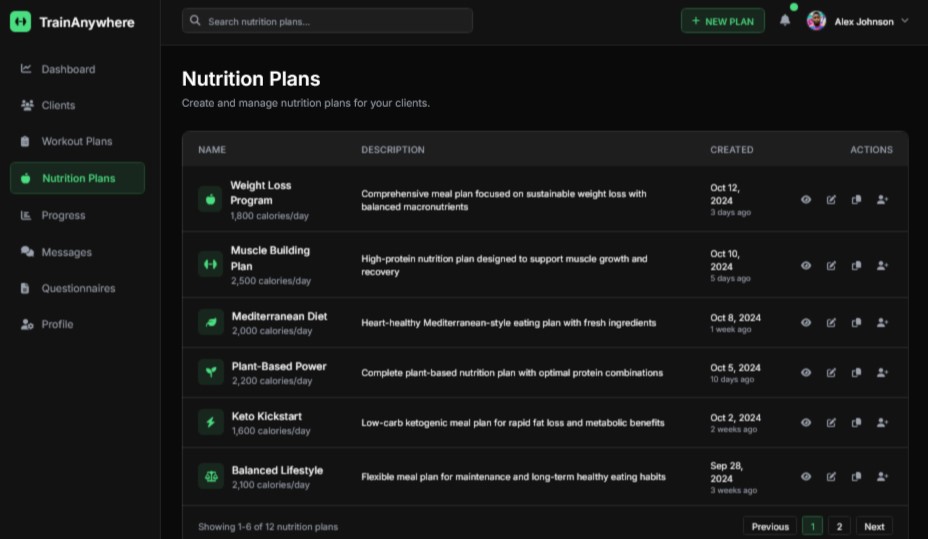Edit the Plant-Based Power plan
Viewport: 928px width, 539px height.
(x=831, y=373)
